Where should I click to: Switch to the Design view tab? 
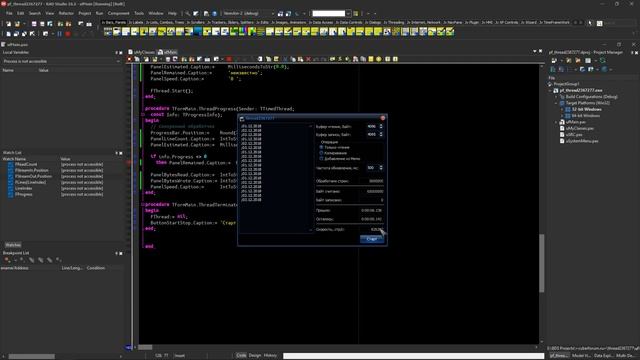pyautogui.click(x=255, y=356)
